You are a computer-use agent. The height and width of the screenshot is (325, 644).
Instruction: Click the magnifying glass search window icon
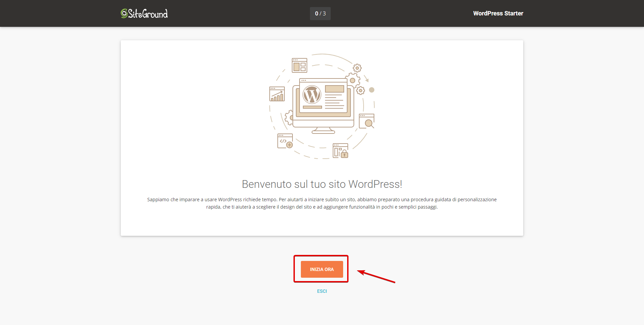point(367,121)
